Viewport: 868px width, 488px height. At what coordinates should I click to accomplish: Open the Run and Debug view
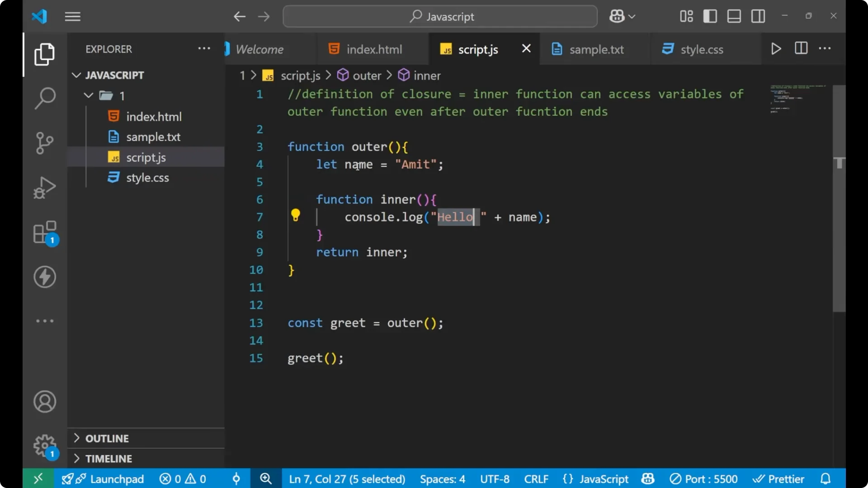(x=44, y=187)
